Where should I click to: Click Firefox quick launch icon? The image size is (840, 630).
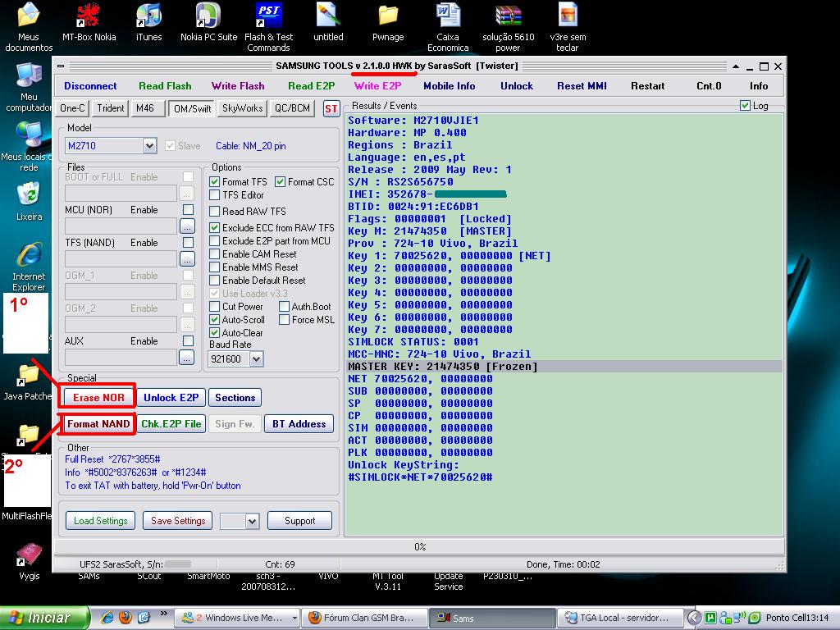pos(126,618)
